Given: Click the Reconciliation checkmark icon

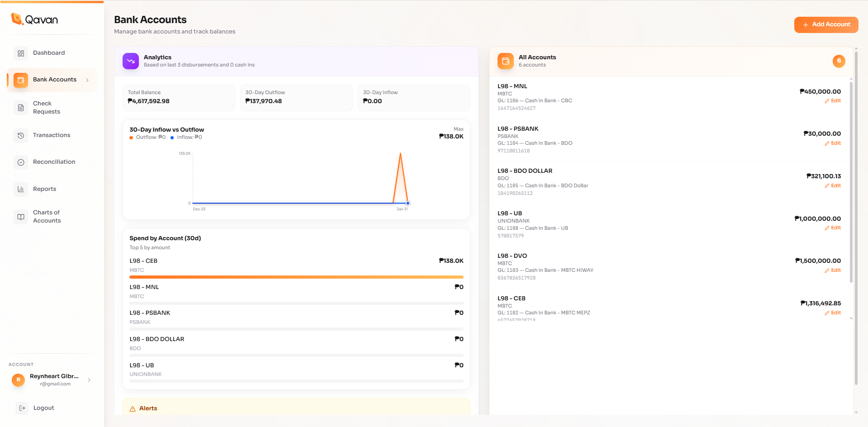Looking at the screenshot, I should click(21, 162).
